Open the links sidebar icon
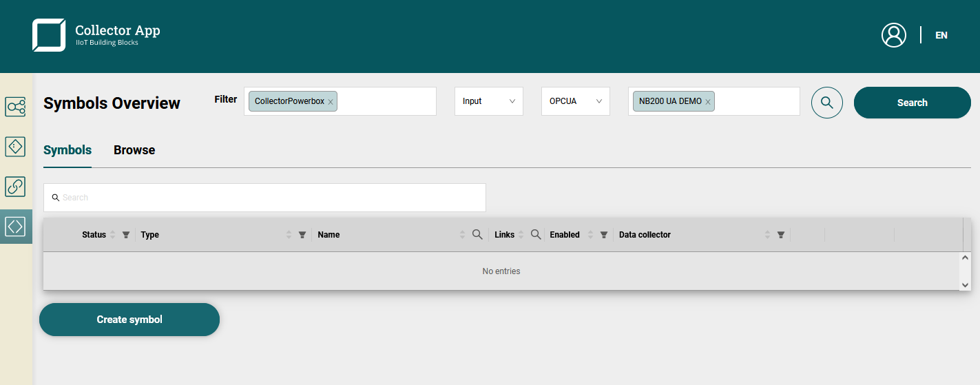Image resolution: width=980 pixels, height=385 pixels. click(x=15, y=187)
